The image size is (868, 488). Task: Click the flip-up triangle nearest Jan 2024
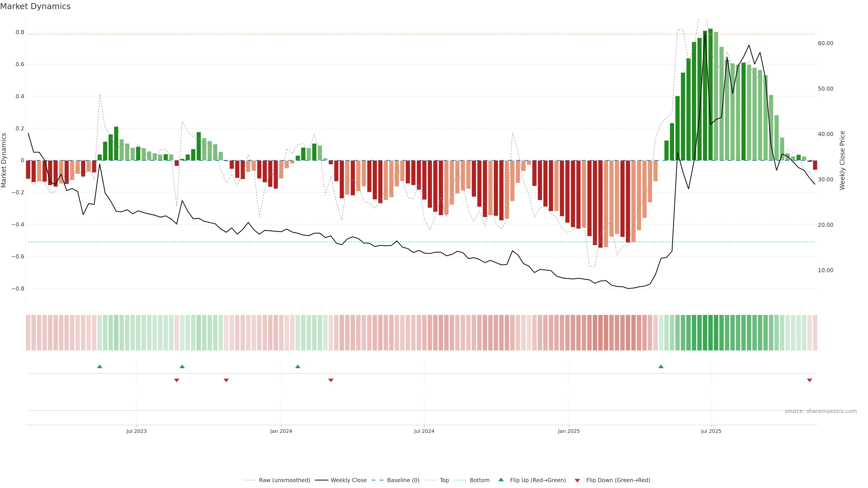click(297, 366)
